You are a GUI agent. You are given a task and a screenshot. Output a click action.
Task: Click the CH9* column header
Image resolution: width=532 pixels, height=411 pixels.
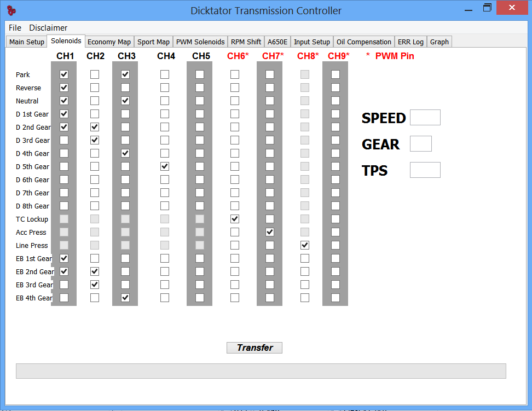[339, 56]
